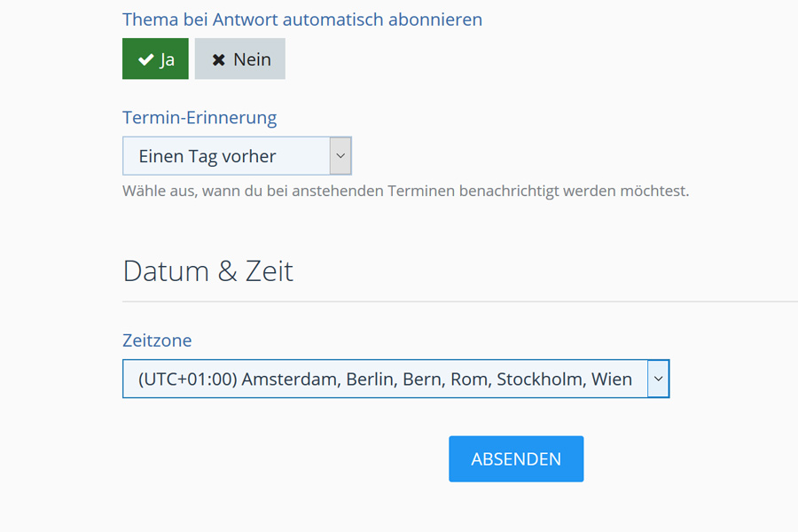Click the 'Einen Tag vorher' selected value

tap(207, 156)
